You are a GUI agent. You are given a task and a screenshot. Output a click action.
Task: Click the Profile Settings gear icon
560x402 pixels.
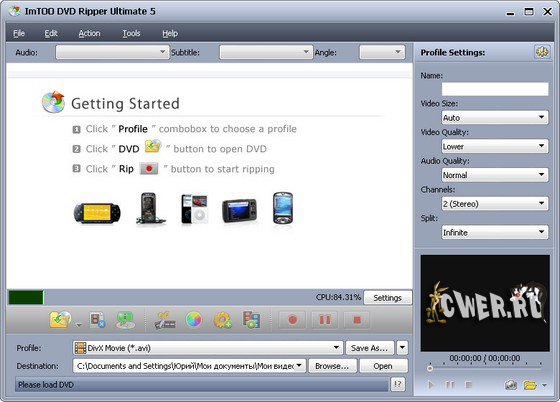pyautogui.click(x=542, y=52)
